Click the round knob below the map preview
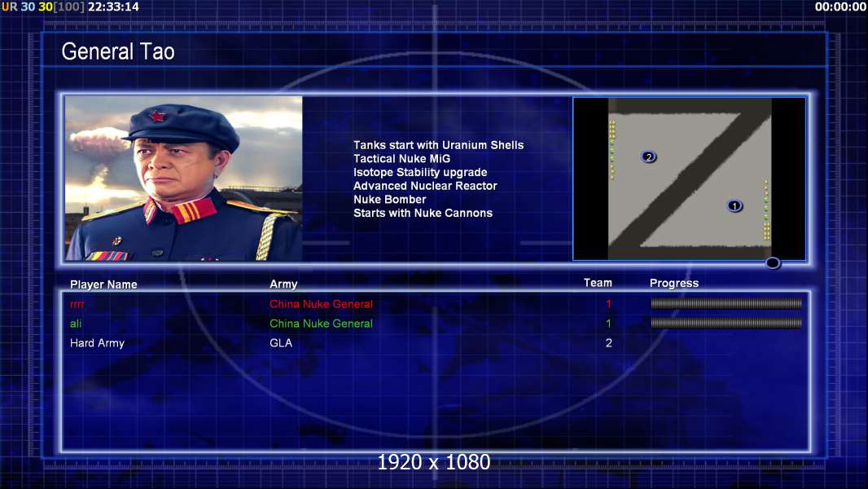Image resolution: width=868 pixels, height=489 pixels. pyautogui.click(x=773, y=263)
